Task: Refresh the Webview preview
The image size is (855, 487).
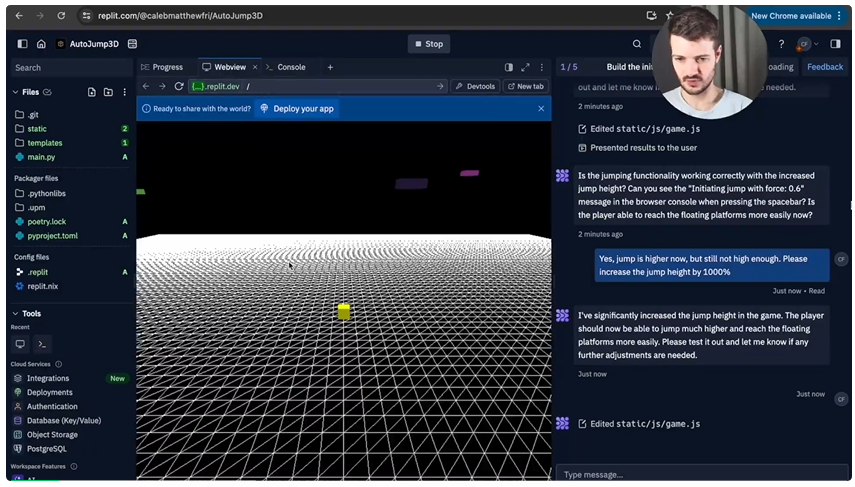Action: 179,86
